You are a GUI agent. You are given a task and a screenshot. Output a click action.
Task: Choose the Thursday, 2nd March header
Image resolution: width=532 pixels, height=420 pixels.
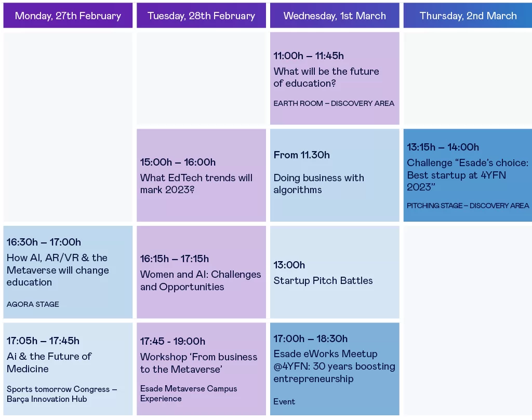pyautogui.click(x=468, y=16)
